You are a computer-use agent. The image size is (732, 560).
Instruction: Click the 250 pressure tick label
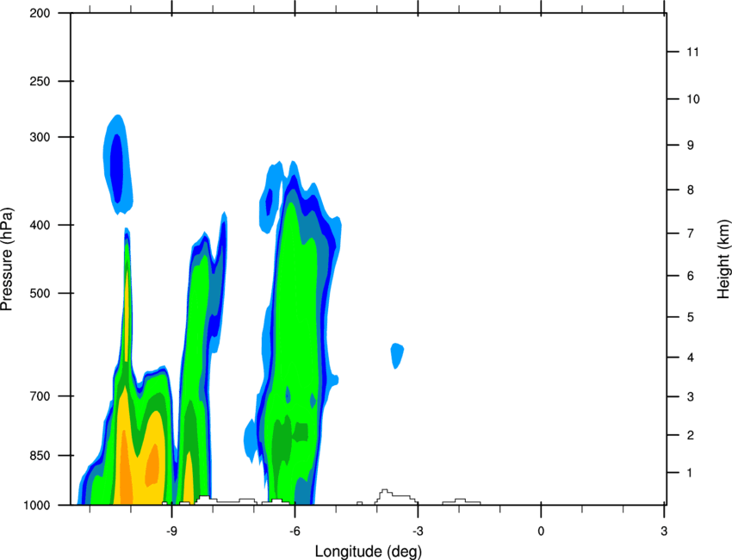click(40, 81)
